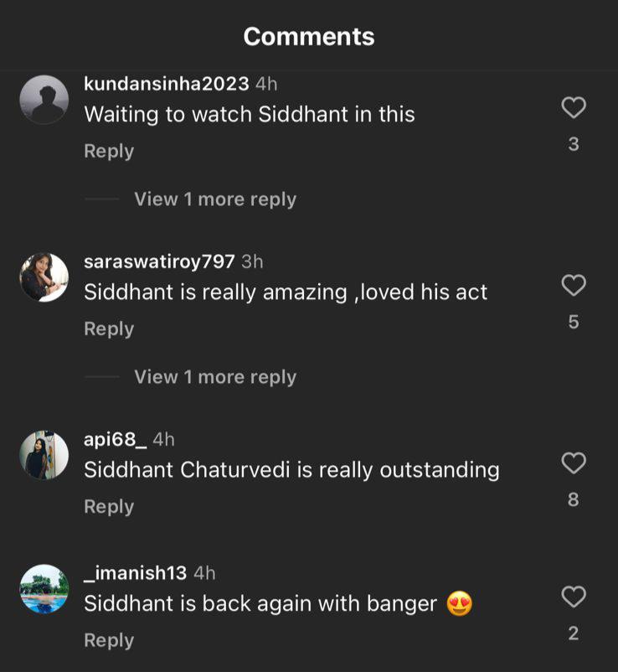The width and height of the screenshot is (618, 672).
Task: Reply to api68_'s comment
Action: click(x=109, y=507)
